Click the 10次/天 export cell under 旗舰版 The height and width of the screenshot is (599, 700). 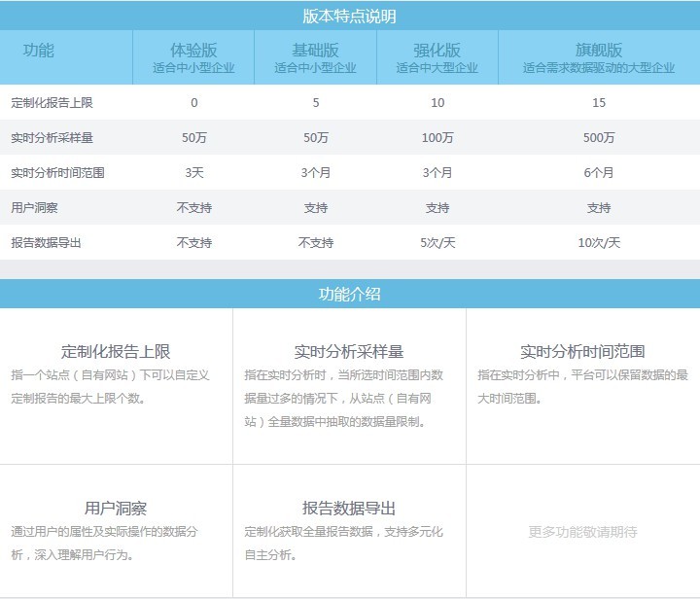coord(598,243)
